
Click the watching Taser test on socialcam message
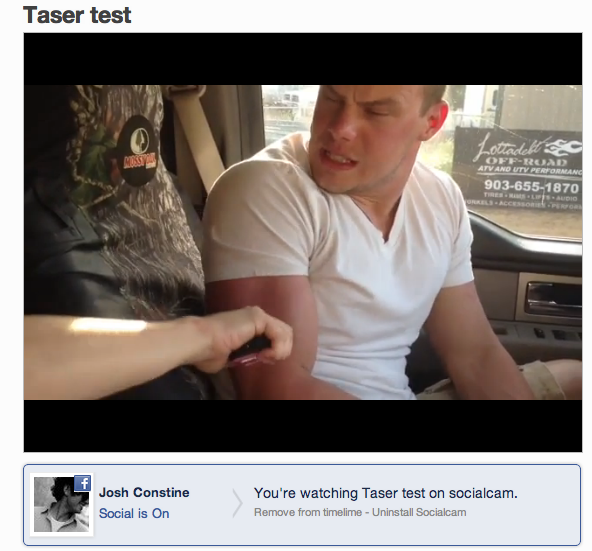coord(385,493)
